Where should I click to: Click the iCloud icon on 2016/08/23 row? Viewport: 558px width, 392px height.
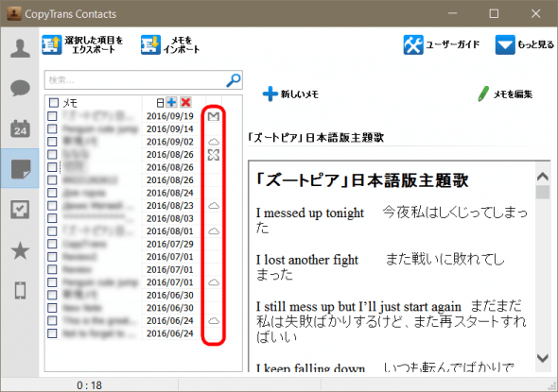(x=214, y=206)
